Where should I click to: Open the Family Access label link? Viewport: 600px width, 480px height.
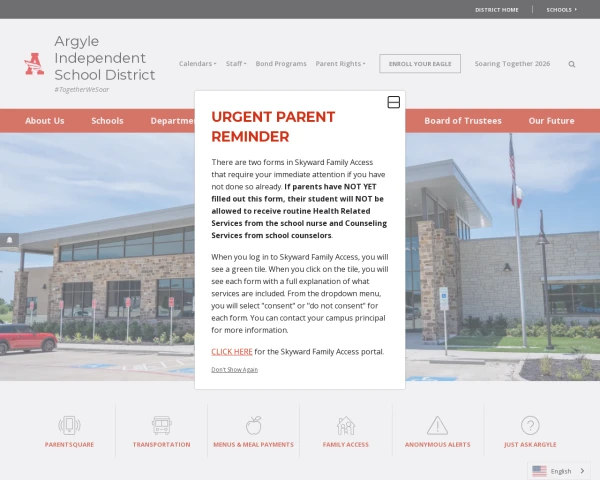click(346, 444)
